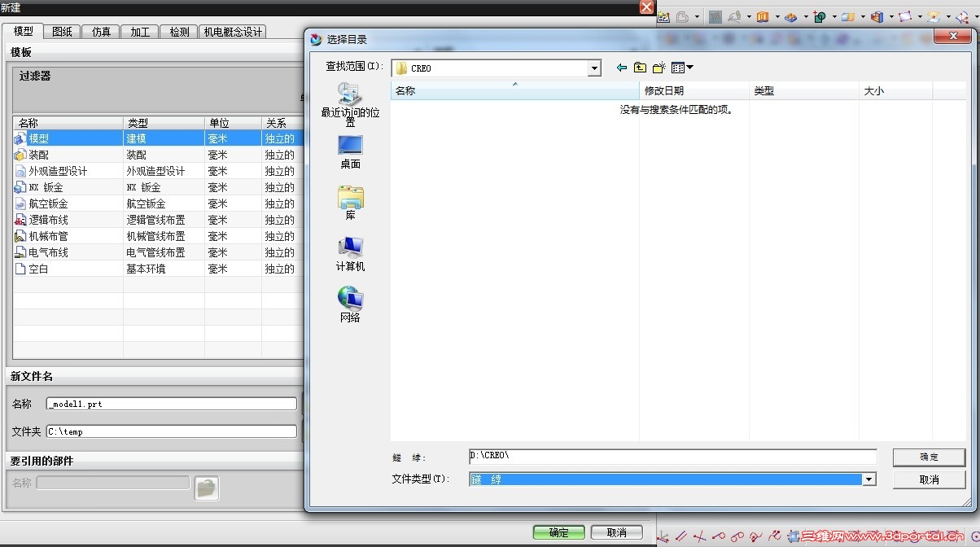Click the sketch icon in NX toolbar

pos(663,17)
